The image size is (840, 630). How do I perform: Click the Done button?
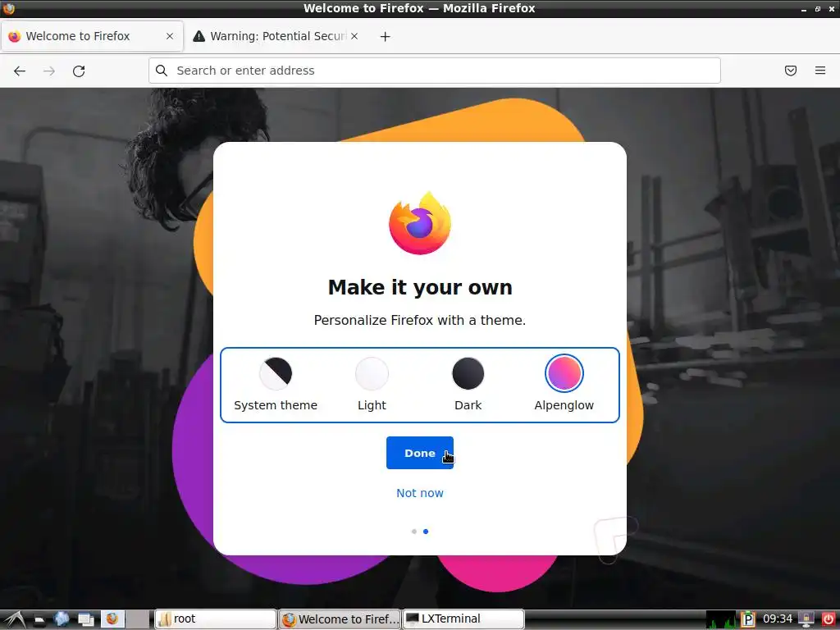point(419,453)
